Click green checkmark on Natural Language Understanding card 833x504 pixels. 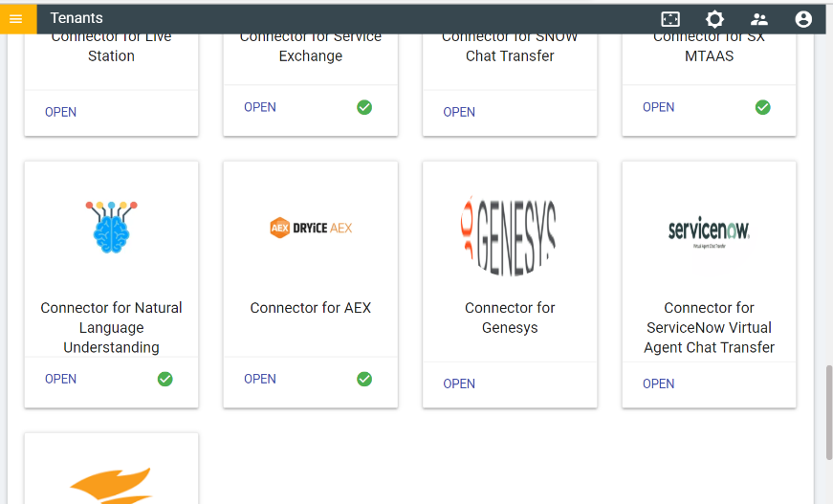tap(164, 379)
